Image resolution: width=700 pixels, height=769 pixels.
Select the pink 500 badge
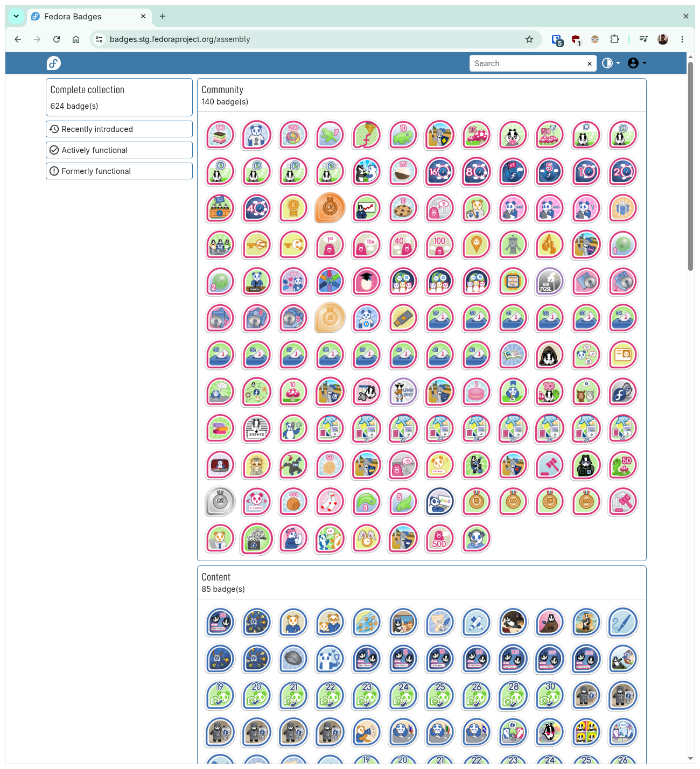click(x=440, y=538)
